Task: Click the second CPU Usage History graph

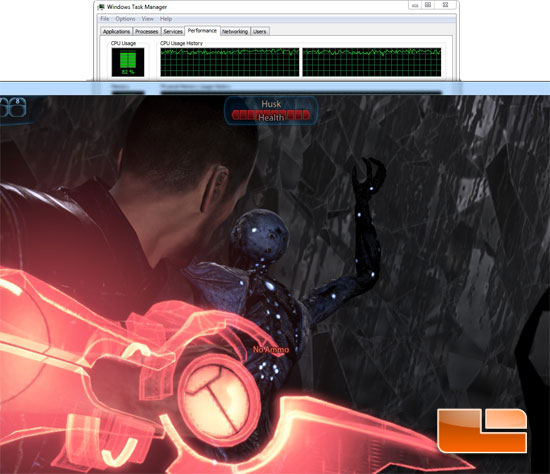Action: pos(372,62)
